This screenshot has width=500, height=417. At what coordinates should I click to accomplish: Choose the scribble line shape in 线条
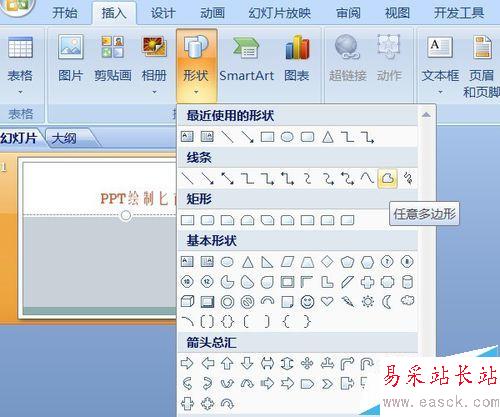pos(408,178)
